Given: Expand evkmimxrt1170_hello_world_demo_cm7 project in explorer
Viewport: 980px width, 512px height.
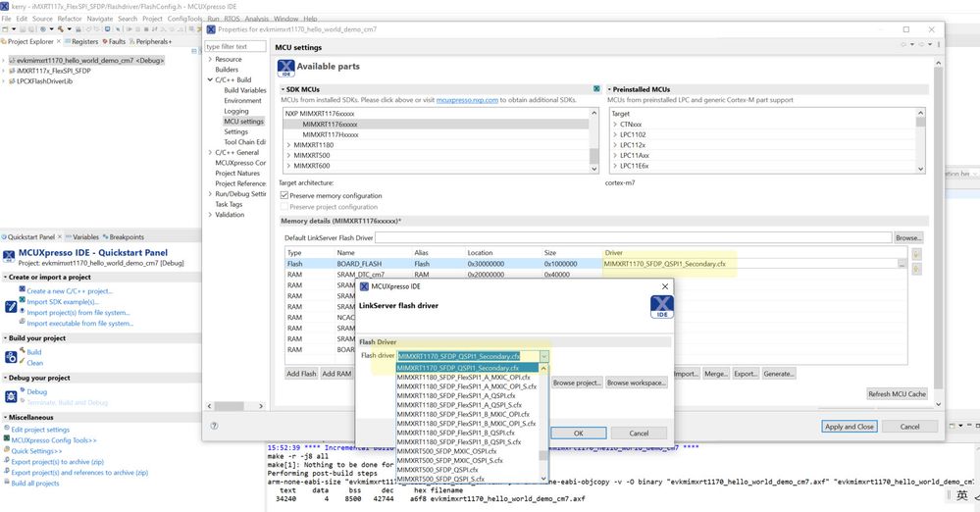Looking at the screenshot, I should pyautogui.click(x=4, y=61).
